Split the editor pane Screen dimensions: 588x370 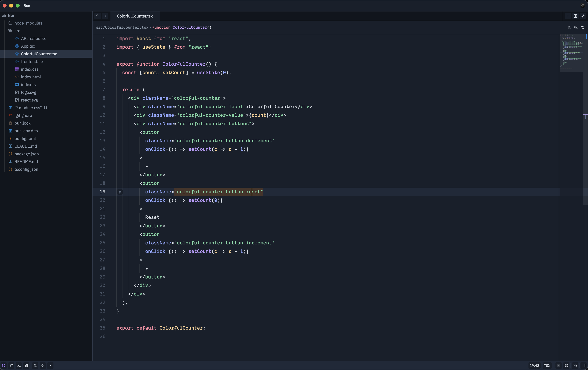pos(576,16)
